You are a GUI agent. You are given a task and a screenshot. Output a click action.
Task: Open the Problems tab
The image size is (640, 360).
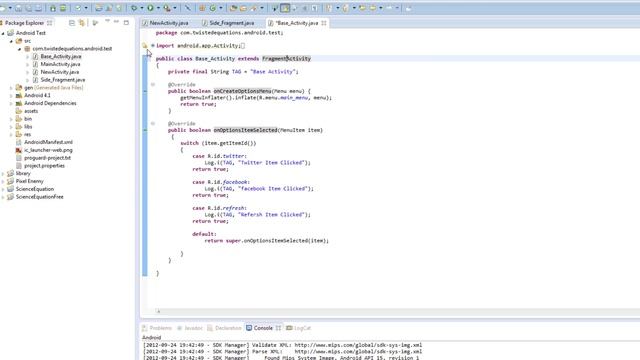(x=157, y=328)
